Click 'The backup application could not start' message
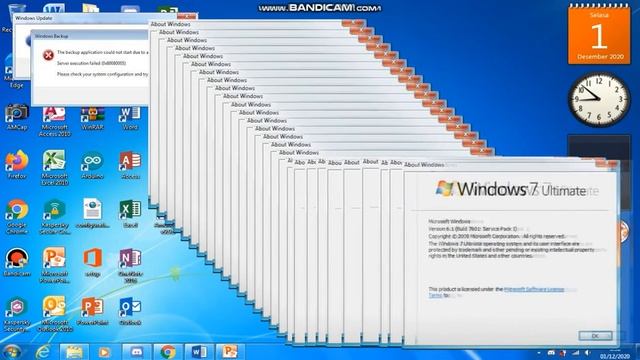This screenshot has height=360, width=640. pos(102,52)
